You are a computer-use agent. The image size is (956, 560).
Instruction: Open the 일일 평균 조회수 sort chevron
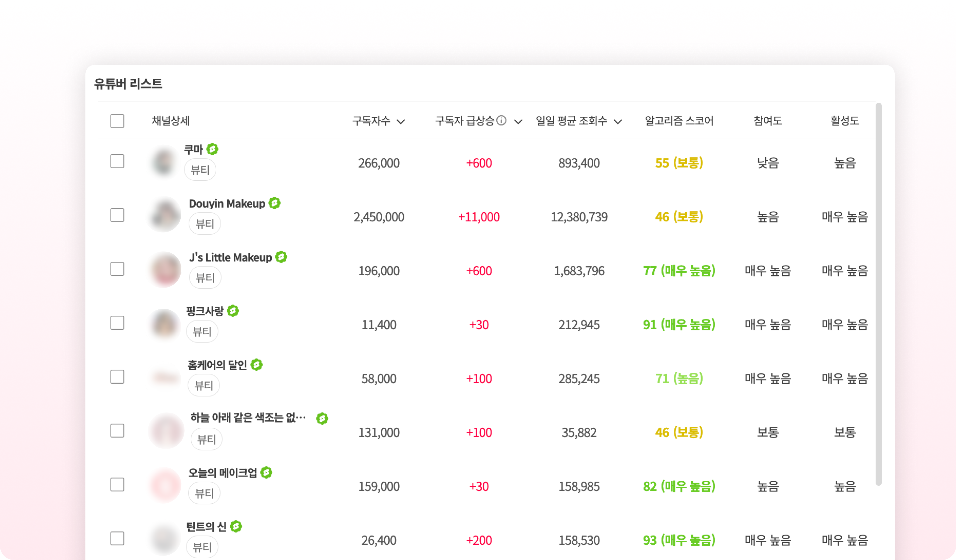(618, 122)
